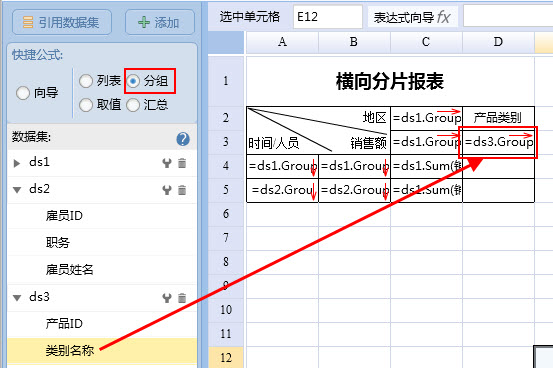Click the =ds1.Group cell in B4
553x368 pixels.
[354, 166]
